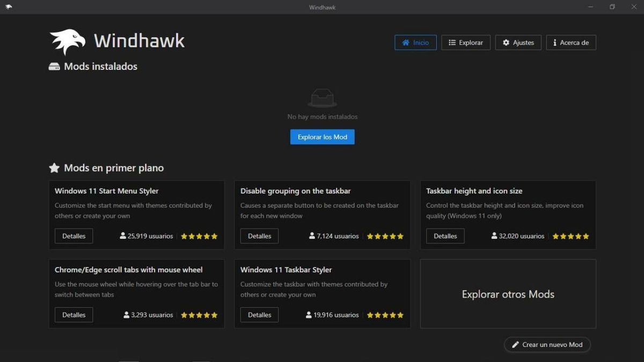Viewport: 644px width, 362px height.
Task: Click the star rating of Disable grouping mod
Action: (x=385, y=236)
